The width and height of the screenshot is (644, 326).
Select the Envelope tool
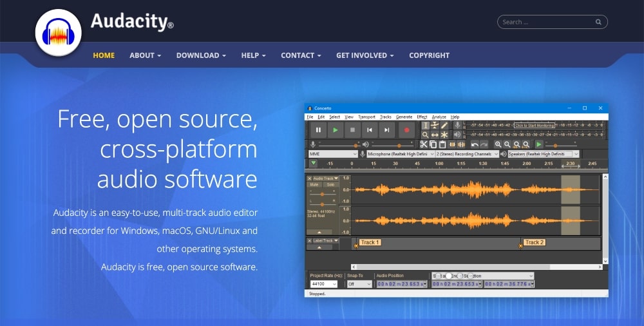click(435, 126)
